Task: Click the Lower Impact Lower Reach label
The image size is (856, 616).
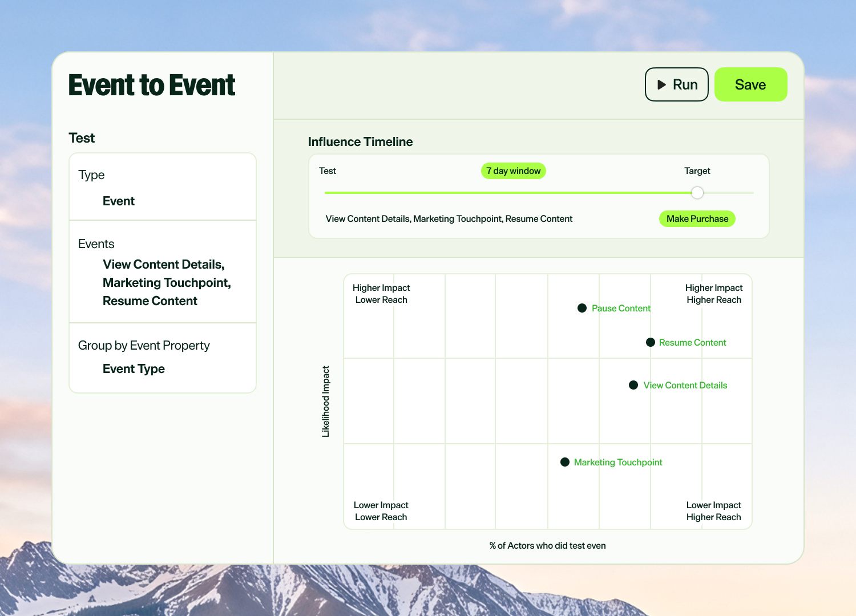Action: pos(381,511)
